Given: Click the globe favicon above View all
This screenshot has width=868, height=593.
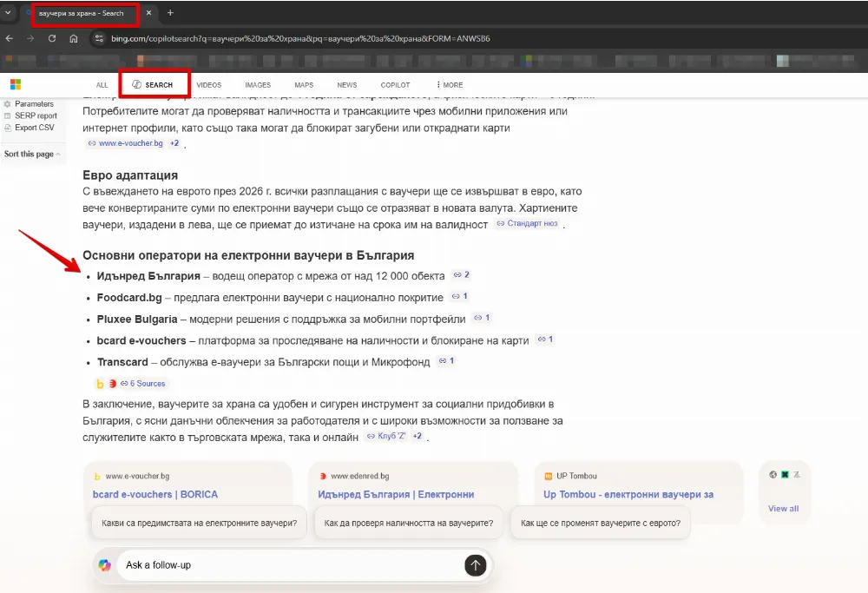Looking at the screenshot, I should coord(773,475).
